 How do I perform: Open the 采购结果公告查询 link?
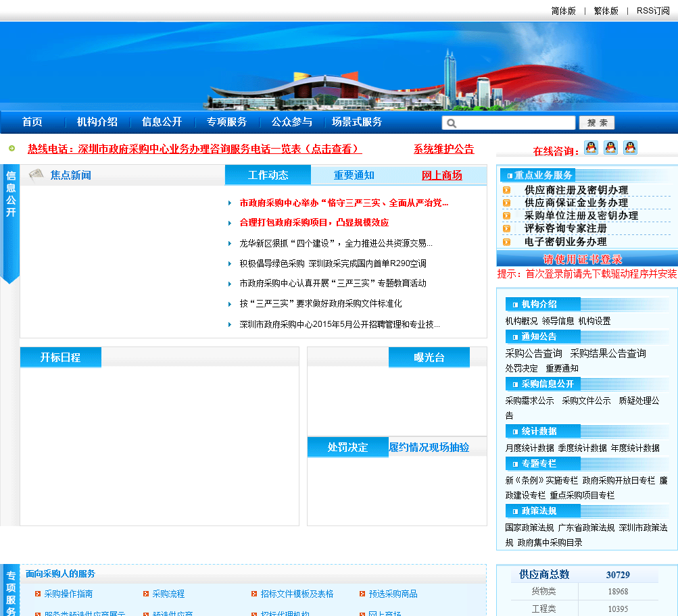(608, 353)
